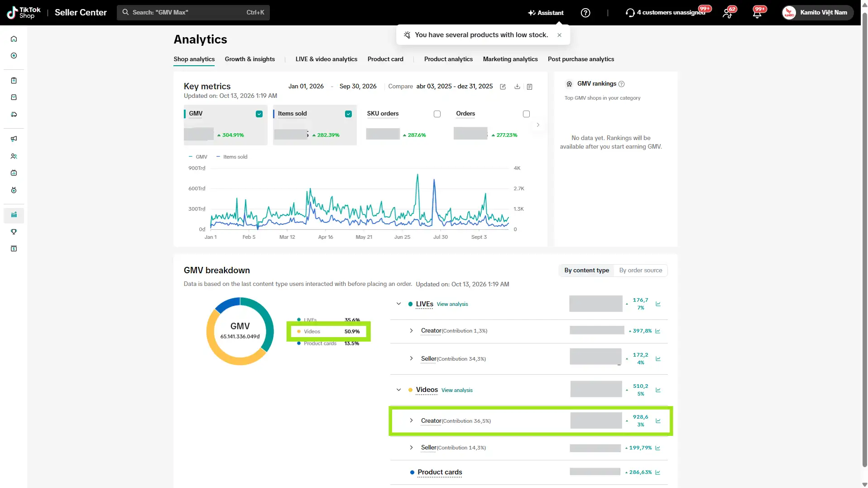The width and height of the screenshot is (868, 488).
Task: Open the Marketing analytics tab
Action: point(510,59)
